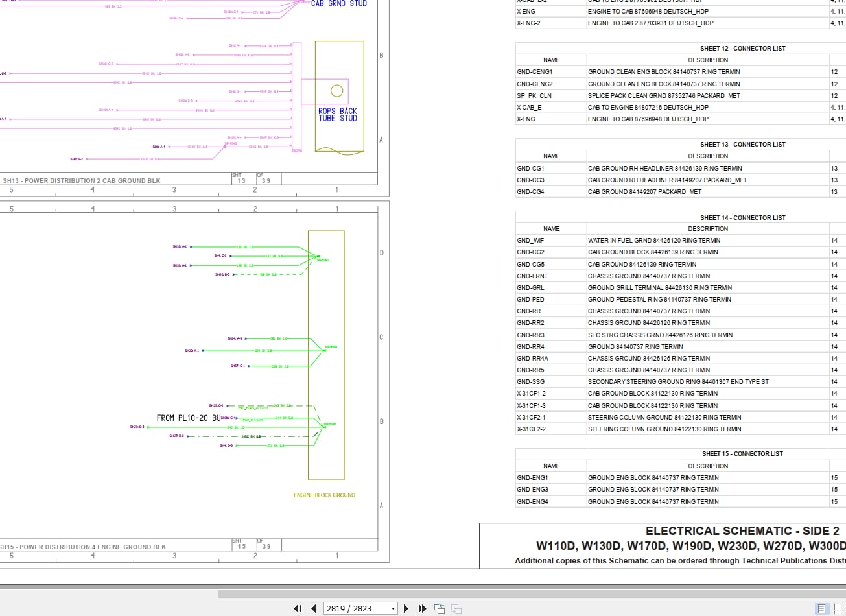The image size is (846, 616).
Task: Click the GND-RR3 connector name
Action: (530, 335)
